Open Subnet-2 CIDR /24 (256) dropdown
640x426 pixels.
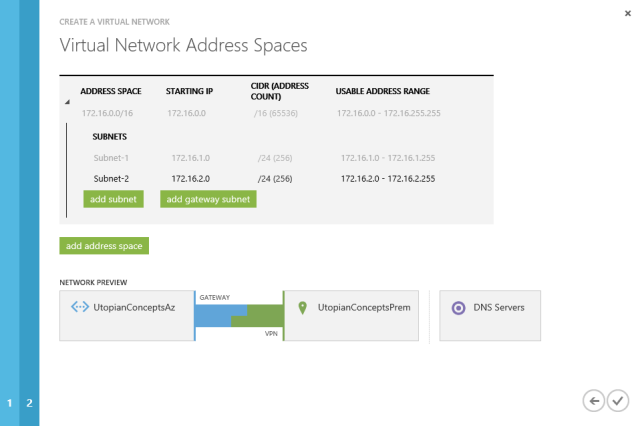(x=275, y=179)
